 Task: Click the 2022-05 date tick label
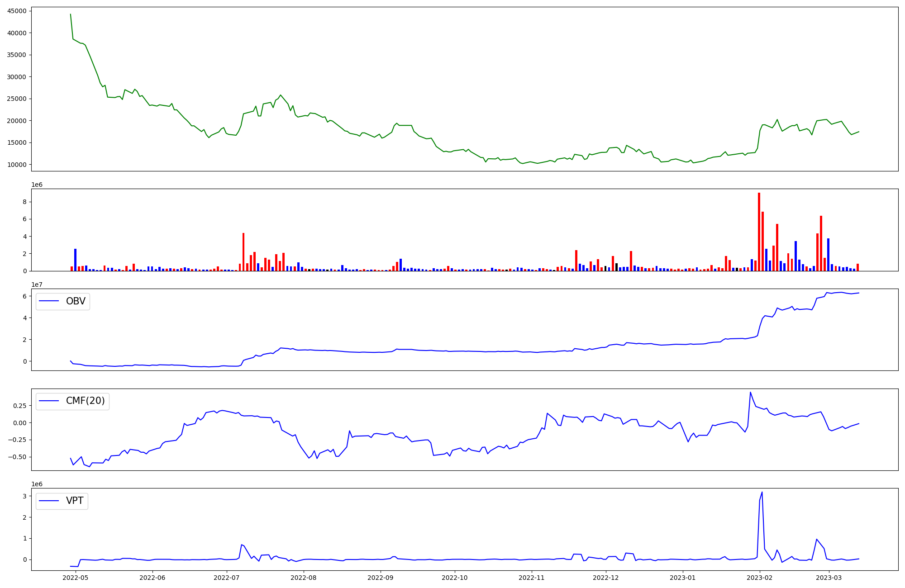76,578
